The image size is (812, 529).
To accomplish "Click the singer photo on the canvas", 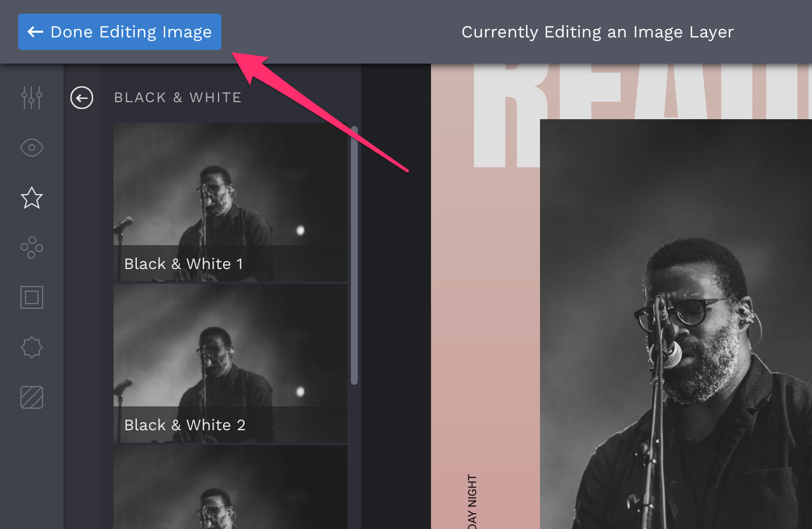I will click(676, 324).
